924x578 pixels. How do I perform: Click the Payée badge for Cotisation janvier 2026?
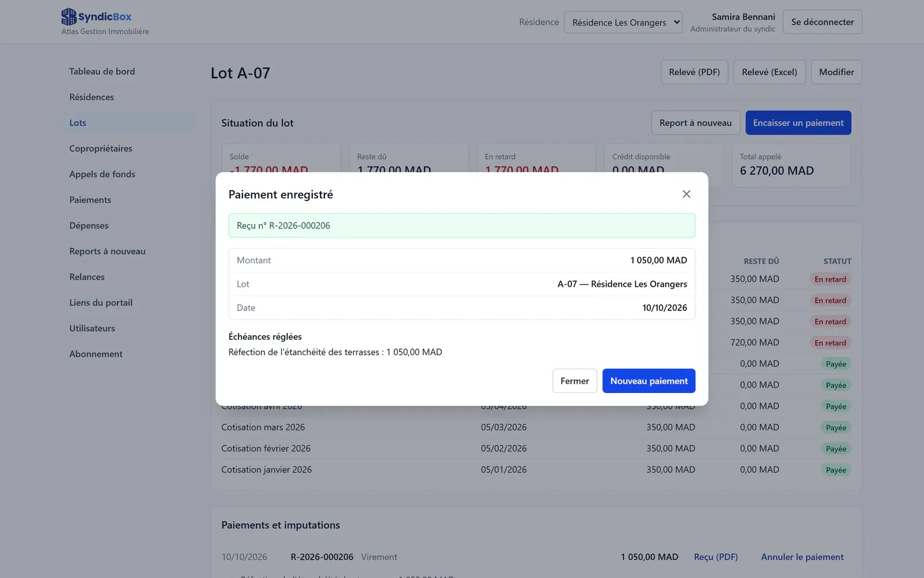pos(836,470)
